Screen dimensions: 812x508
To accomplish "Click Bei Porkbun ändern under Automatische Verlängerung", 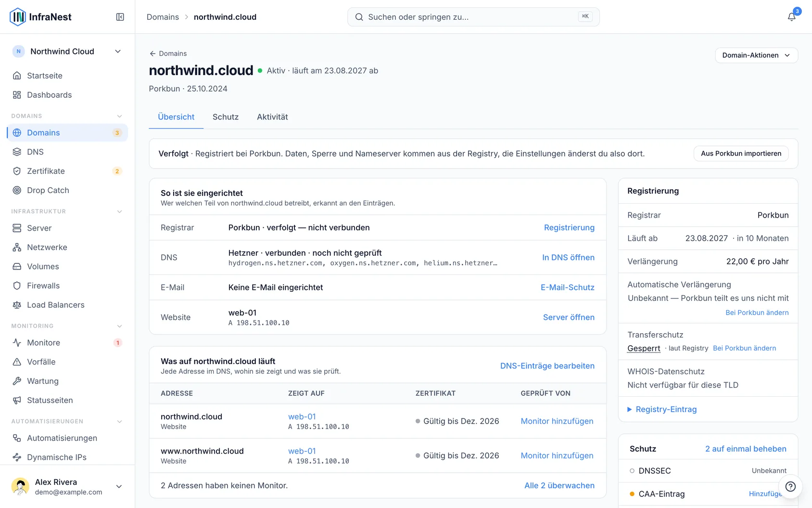I will click(x=757, y=313).
